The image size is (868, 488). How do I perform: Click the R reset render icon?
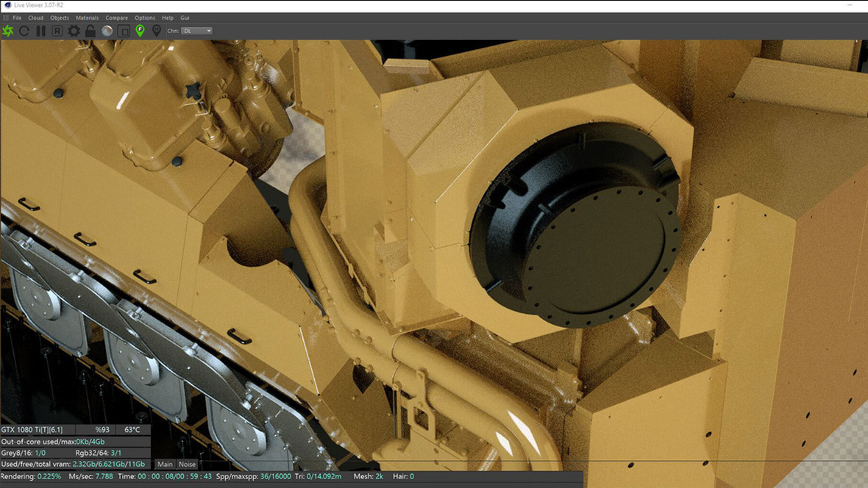coord(57,31)
